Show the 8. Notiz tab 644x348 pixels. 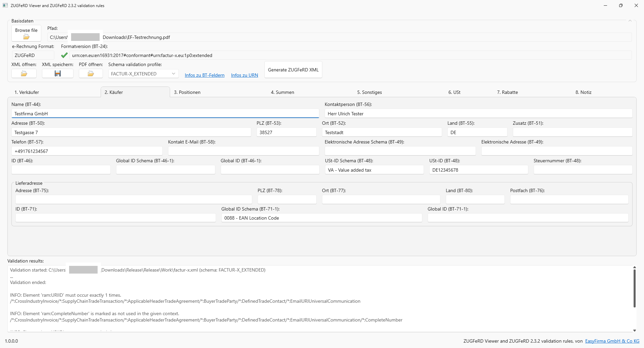point(583,92)
